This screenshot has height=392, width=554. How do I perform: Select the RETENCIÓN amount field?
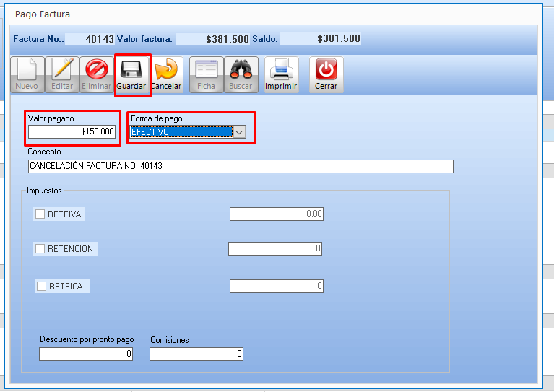point(274,248)
